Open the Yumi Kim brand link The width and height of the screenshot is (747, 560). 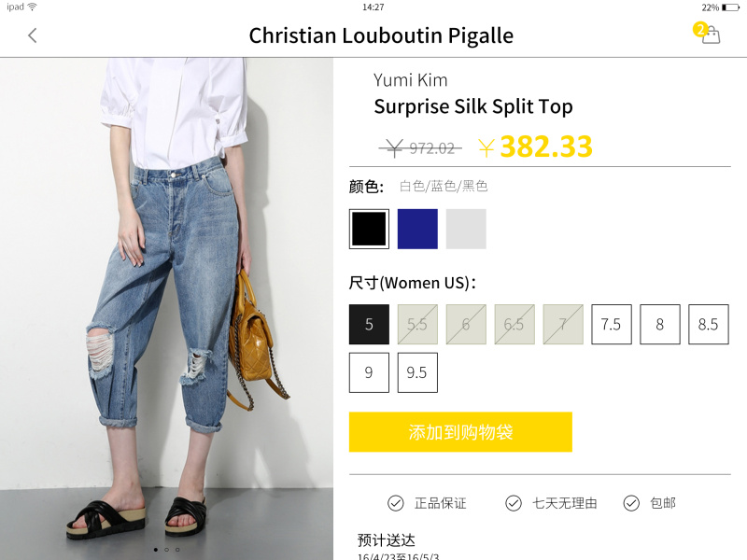tap(411, 80)
